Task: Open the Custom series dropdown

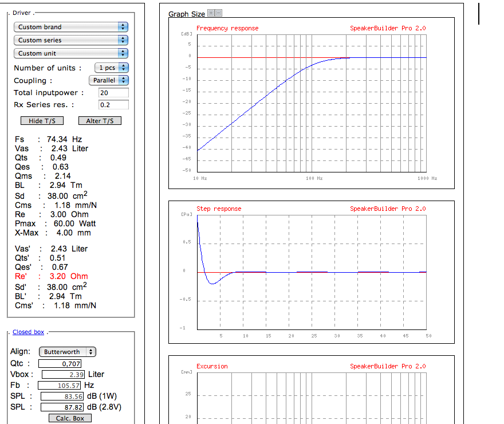Action: (x=71, y=40)
